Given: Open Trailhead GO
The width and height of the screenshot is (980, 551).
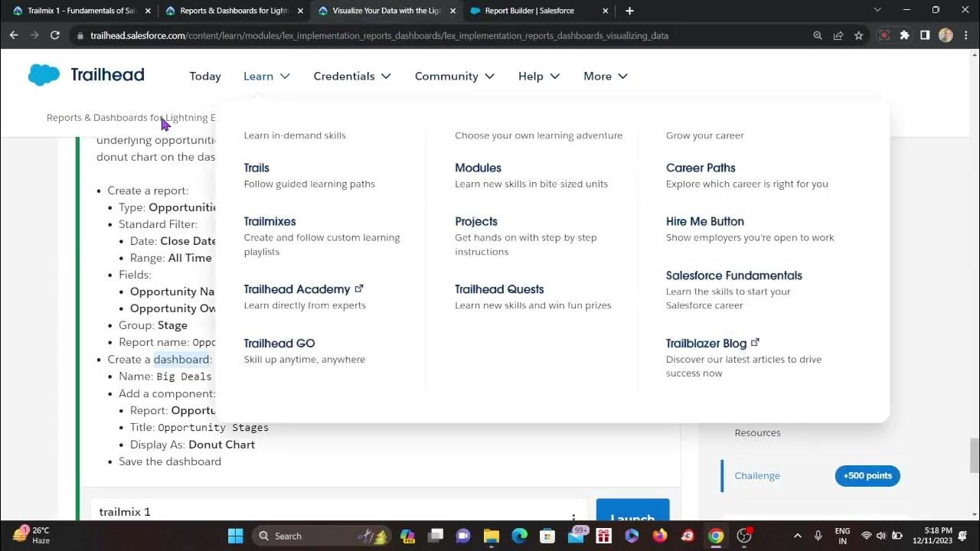Looking at the screenshot, I should (x=279, y=343).
